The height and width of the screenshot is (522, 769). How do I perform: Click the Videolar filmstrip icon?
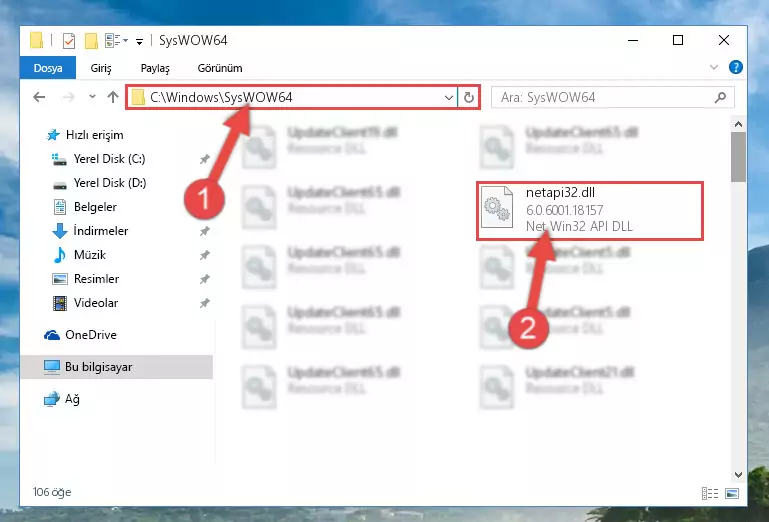tap(59, 303)
